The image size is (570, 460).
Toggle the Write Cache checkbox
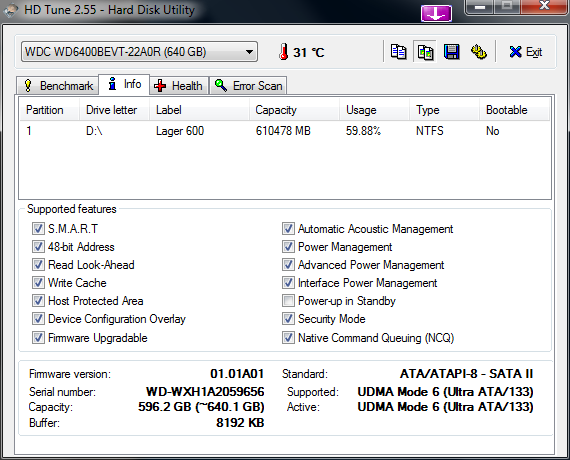coord(38,283)
